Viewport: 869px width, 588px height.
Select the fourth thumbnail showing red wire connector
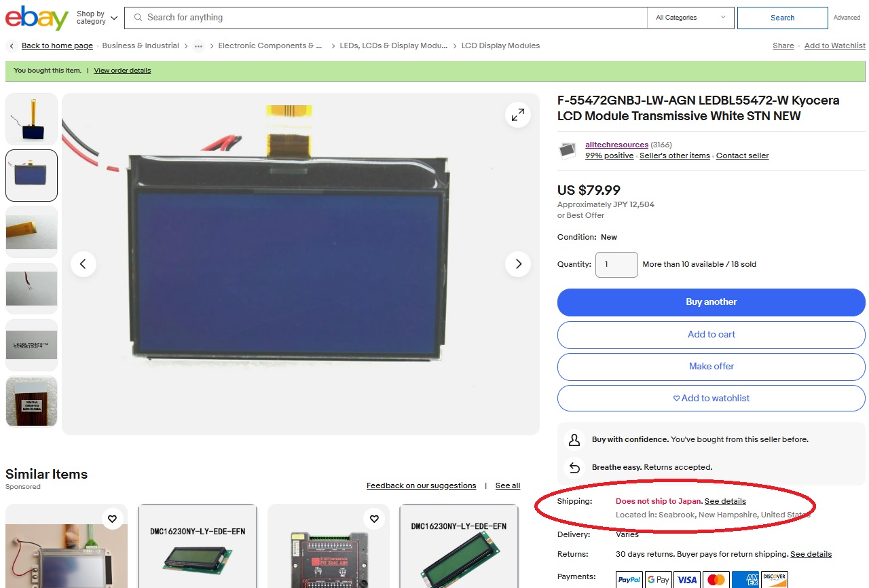(31, 289)
